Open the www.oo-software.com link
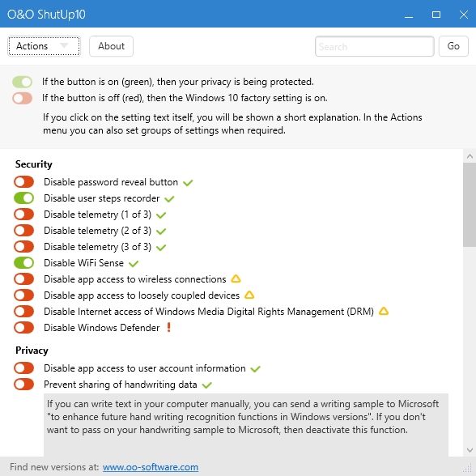The image size is (476, 476). click(151, 467)
